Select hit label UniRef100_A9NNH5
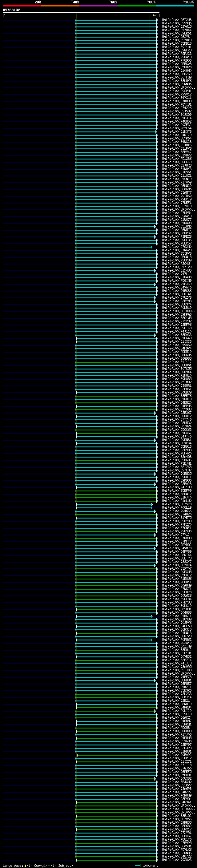 [176, 84]
